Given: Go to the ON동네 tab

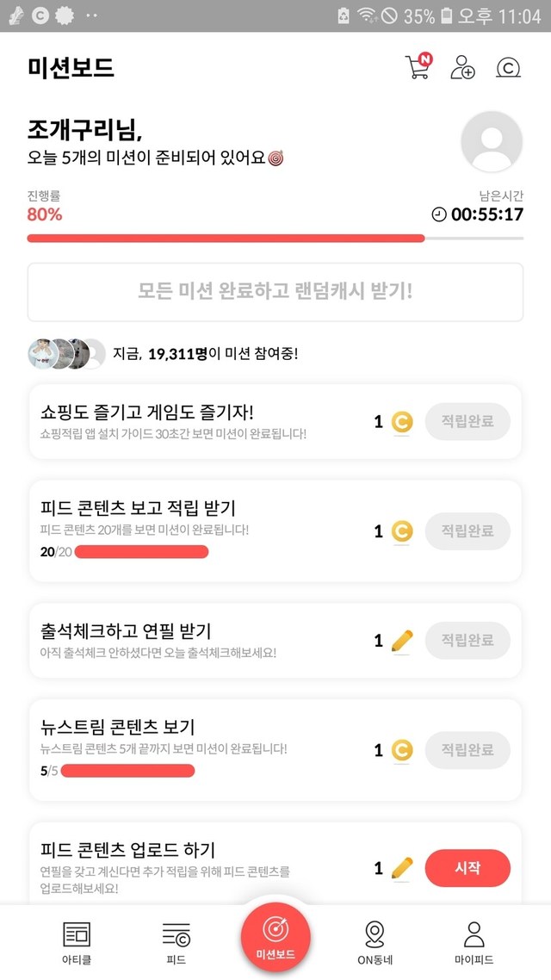Looking at the screenshot, I should click(x=375, y=941).
